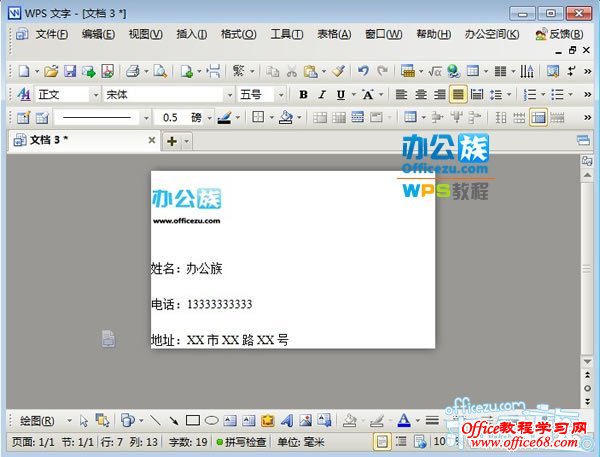Toggle italic formatting

[x=322, y=95]
